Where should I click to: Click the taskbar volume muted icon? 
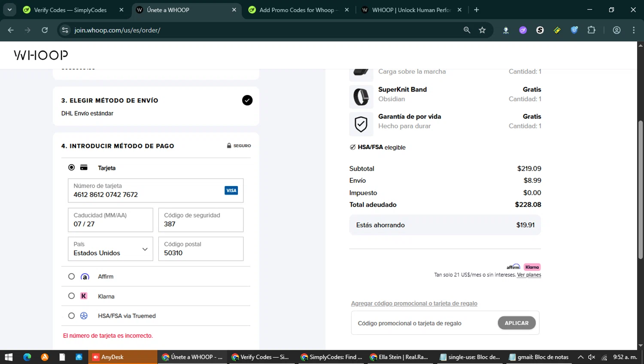(x=592, y=357)
